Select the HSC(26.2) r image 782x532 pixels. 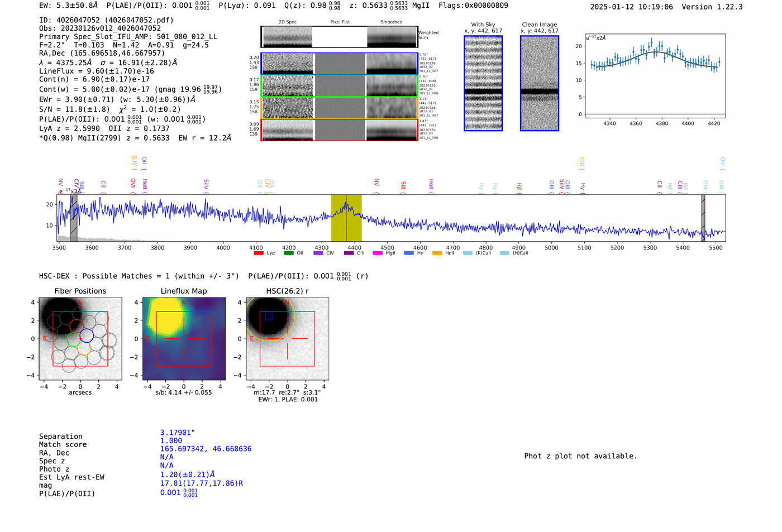tap(287, 339)
